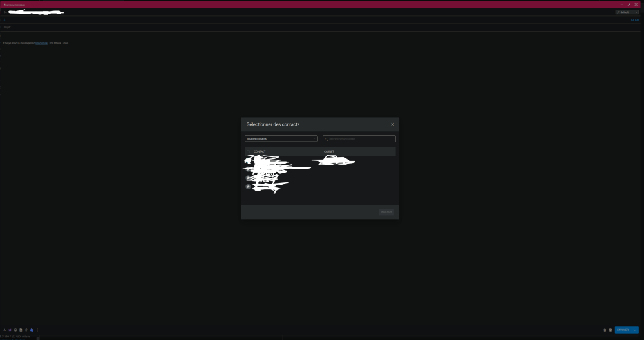Expand the ENVOYER button dropdown arrow

(x=635, y=330)
